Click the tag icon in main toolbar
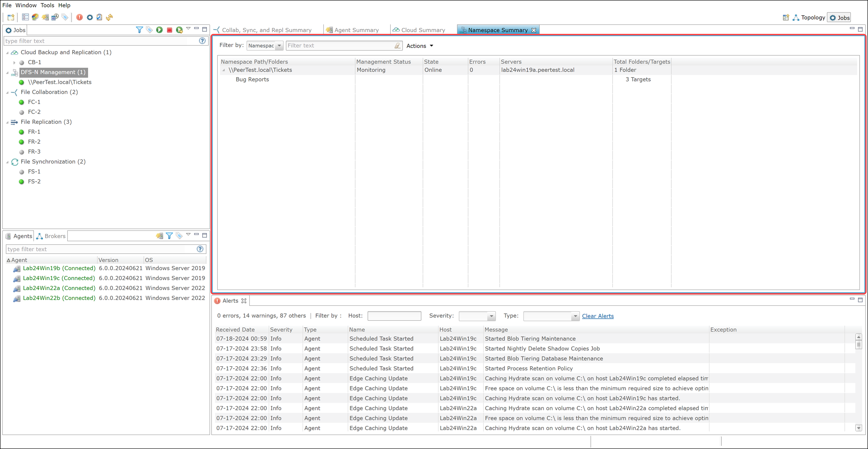 [65, 17]
